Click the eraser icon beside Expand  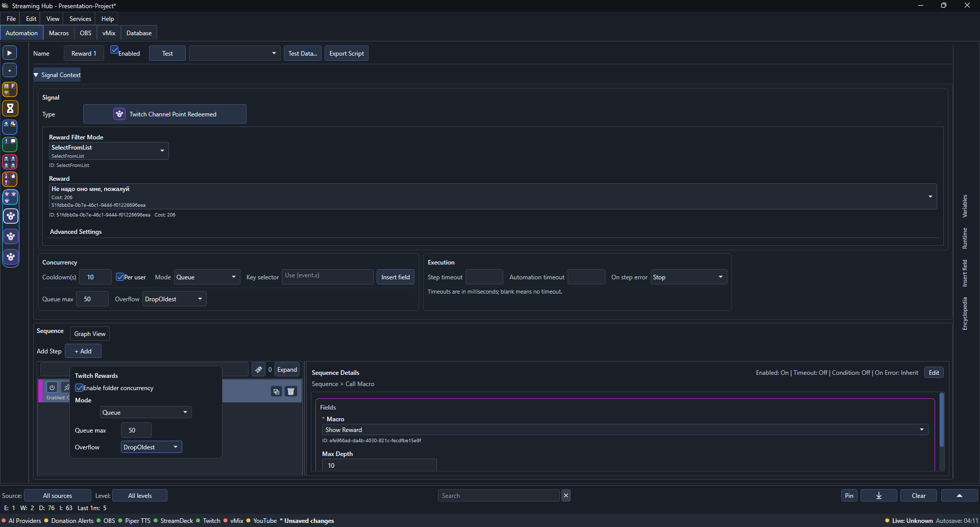[259, 370]
